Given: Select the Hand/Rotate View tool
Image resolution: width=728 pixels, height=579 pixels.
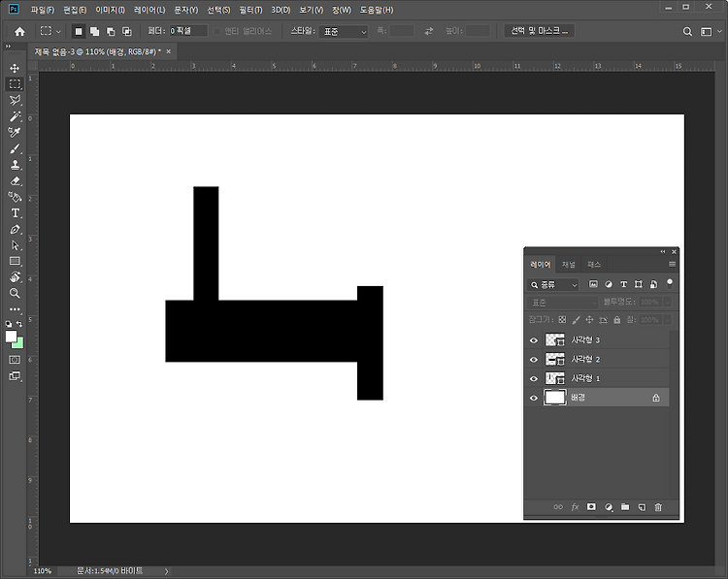Looking at the screenshot, I should tap(15, 277).
